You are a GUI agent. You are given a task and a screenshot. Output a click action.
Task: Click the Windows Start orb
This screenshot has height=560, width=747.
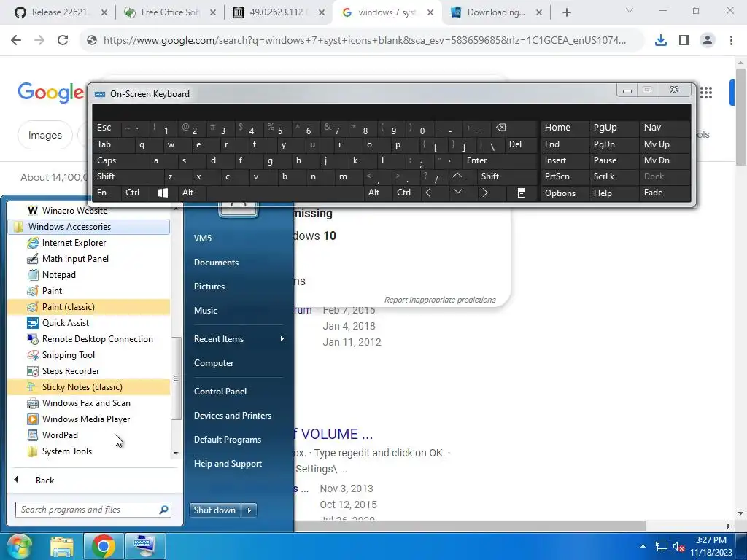(20, 545)
